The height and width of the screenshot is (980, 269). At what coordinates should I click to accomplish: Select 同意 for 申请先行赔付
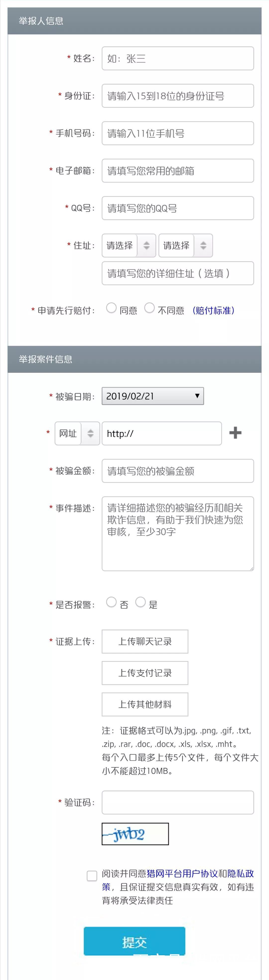coord(112,308)
